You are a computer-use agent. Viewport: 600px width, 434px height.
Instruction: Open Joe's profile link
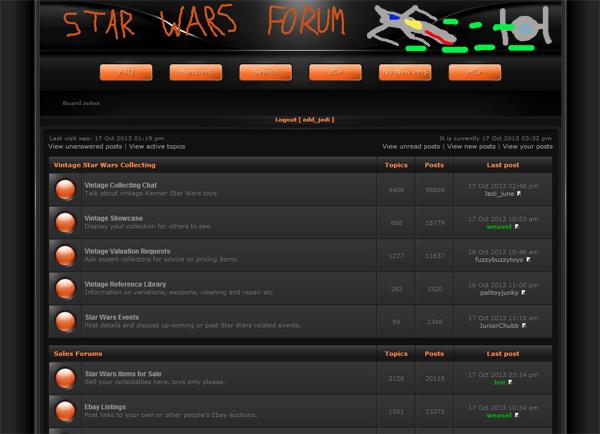[499, 382]
